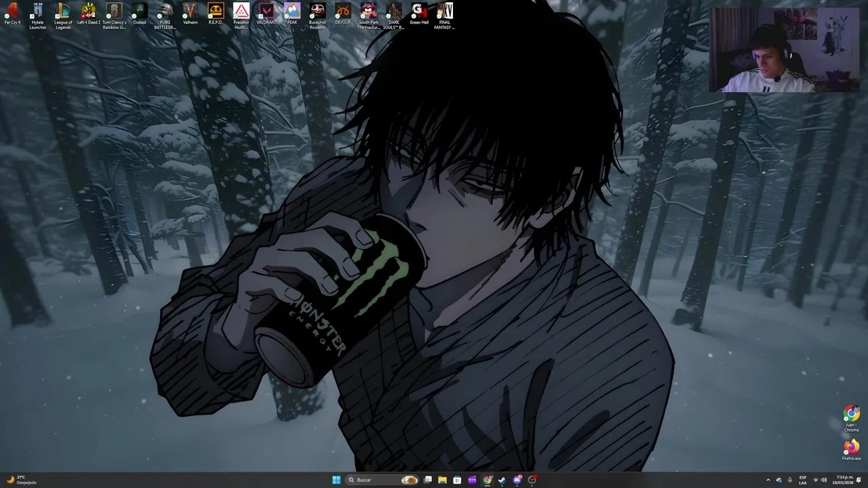The width and height of the screenshot is (868, 488).
Task: Select the DEVOUR desktop icon
Action: tap(342, 14)
